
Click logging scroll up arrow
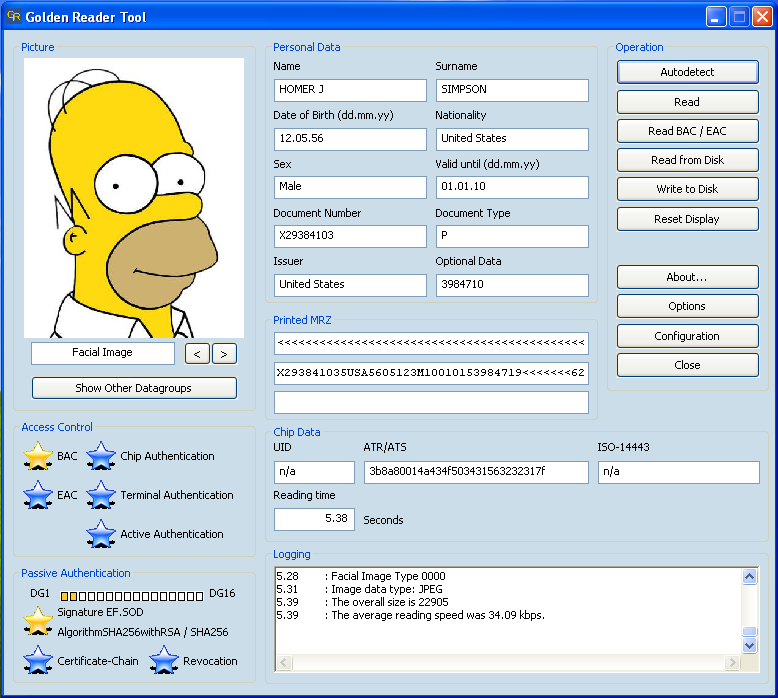749,576
